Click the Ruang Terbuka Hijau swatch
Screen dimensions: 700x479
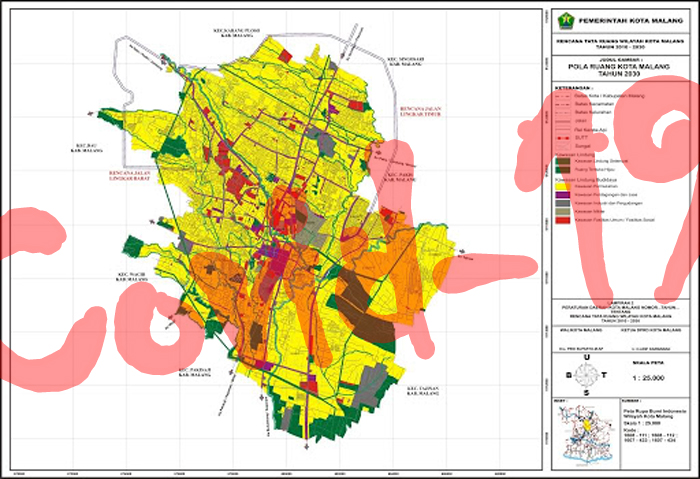click(563, 170)
